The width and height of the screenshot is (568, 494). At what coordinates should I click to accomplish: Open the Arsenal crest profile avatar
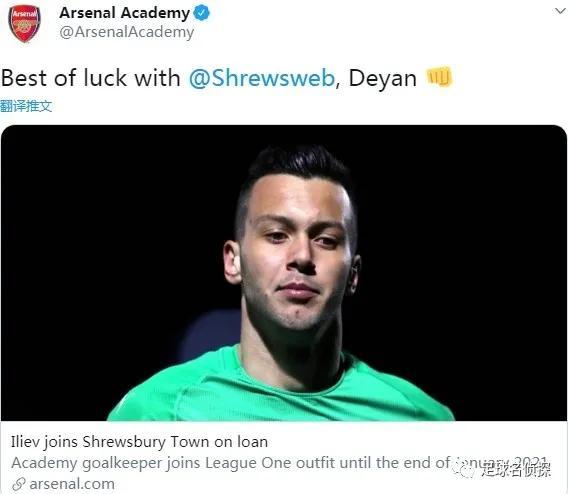(24, 24)
